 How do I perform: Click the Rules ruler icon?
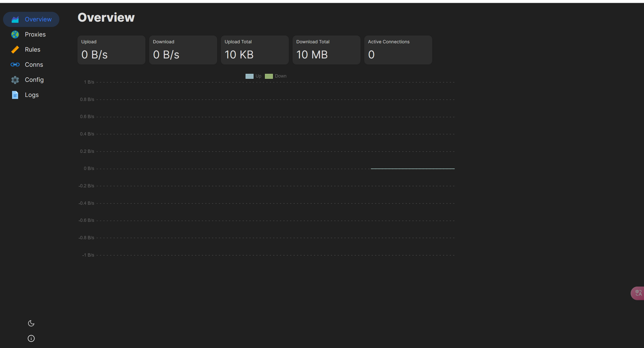point(15,50)
